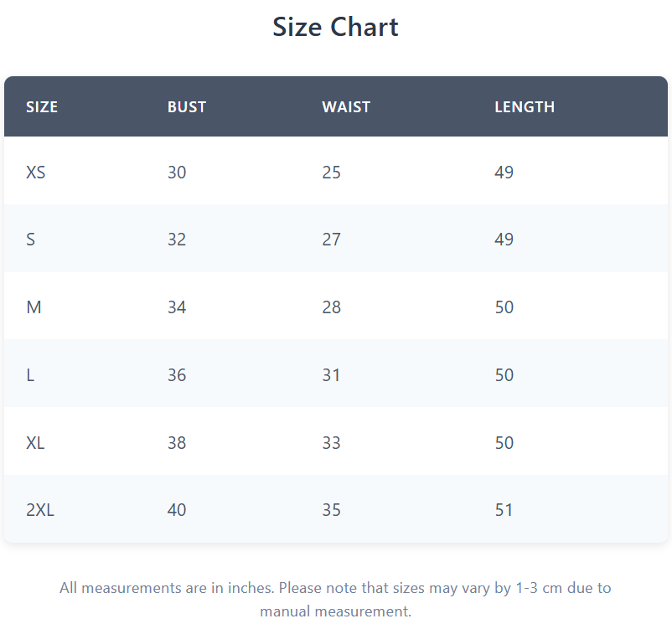Select waist value 31 for size L
The image size is (672, 629).
[x=331, y=375]
